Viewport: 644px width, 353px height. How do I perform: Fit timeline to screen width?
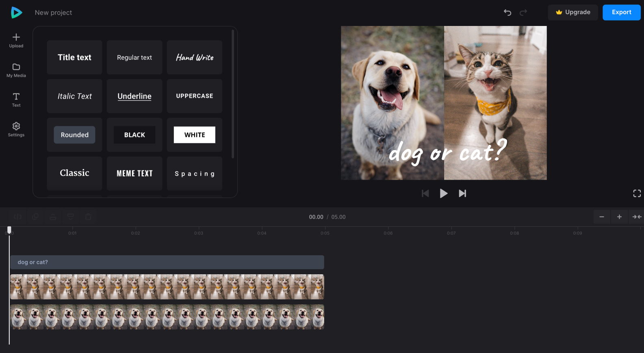pyautogui.click(x=637, y=217)
